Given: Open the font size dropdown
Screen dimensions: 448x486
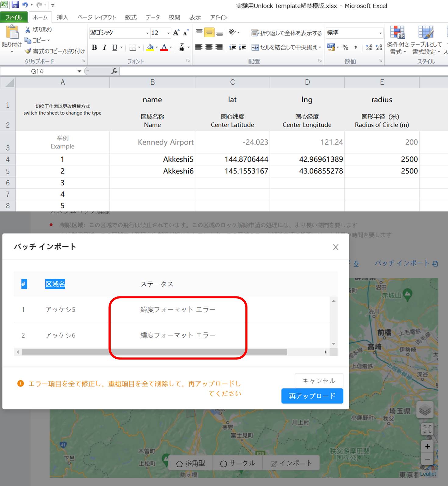Looking at the screenshot, I should [168, 33].
